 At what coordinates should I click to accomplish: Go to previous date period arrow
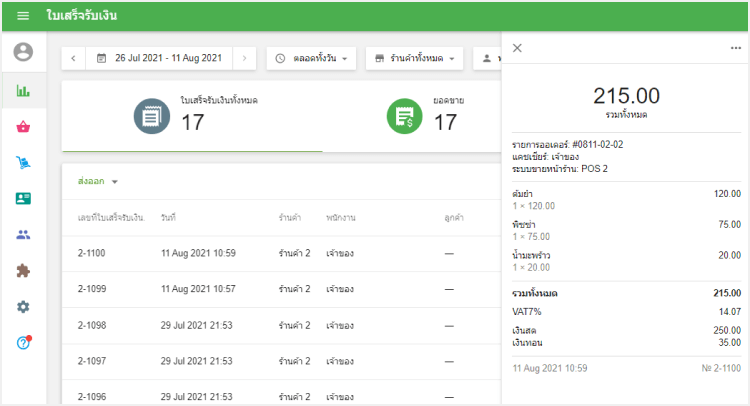(73, 59)
